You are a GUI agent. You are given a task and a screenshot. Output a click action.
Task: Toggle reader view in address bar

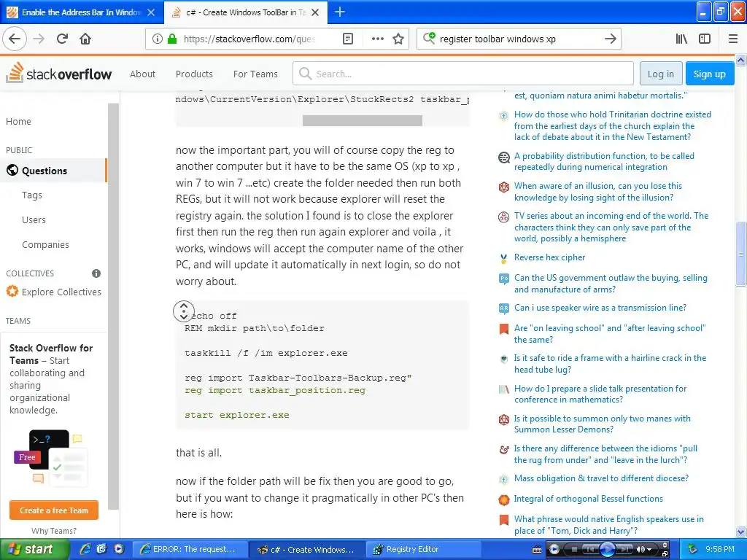[x=348, y=39]
